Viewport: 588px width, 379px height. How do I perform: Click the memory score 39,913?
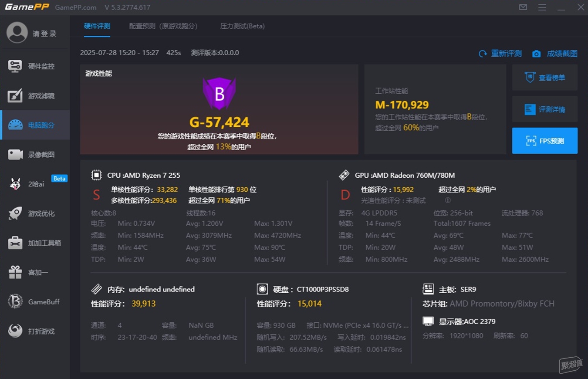[144, 304]
